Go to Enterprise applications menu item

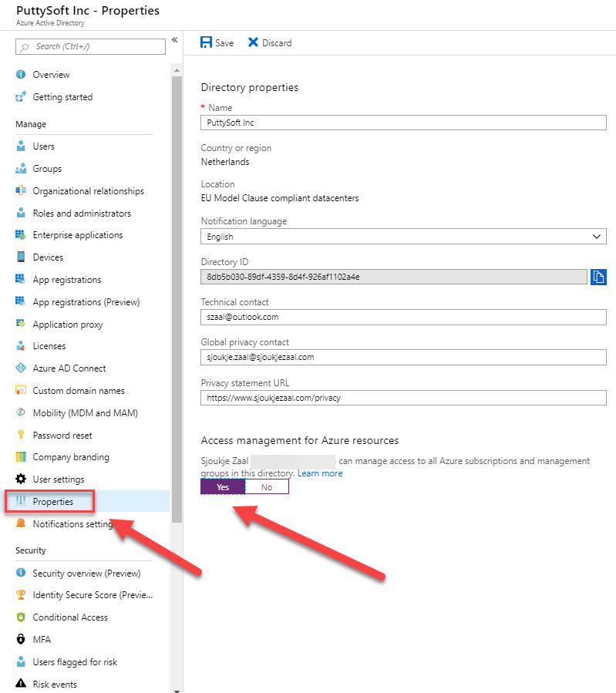coord(78,235)
